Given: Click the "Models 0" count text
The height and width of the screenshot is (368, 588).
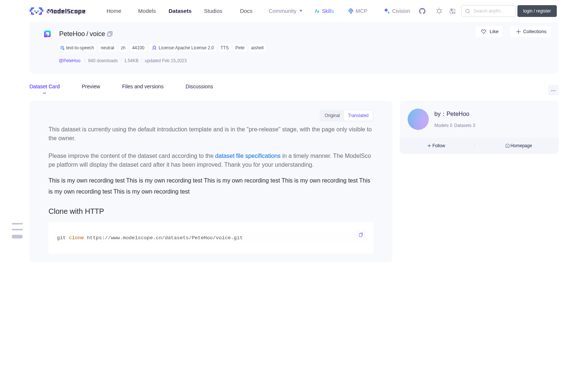Looking at the screenshot, I should tap(443, 125).
